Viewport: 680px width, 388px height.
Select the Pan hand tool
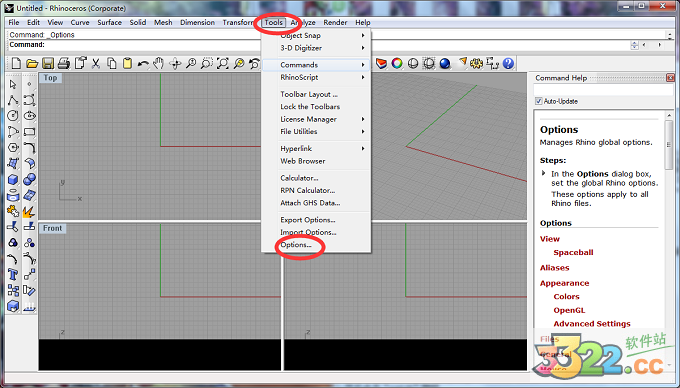coord(159,64)
